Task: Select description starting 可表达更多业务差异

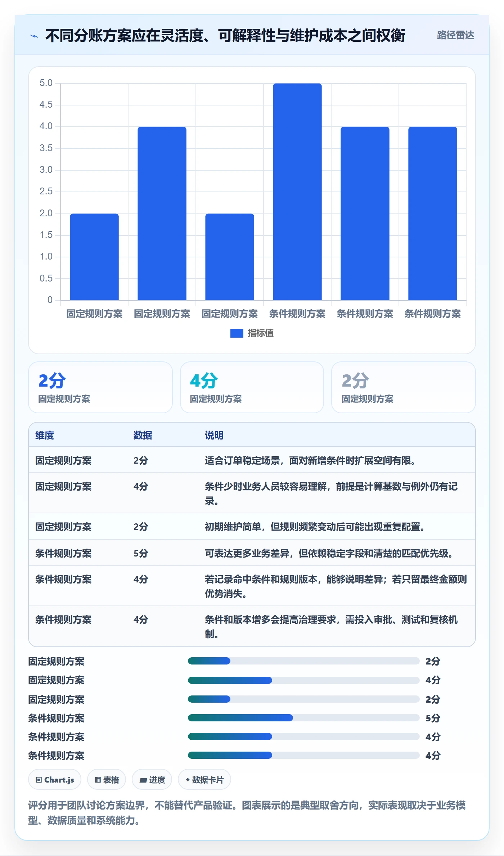Action: (329, 553)
